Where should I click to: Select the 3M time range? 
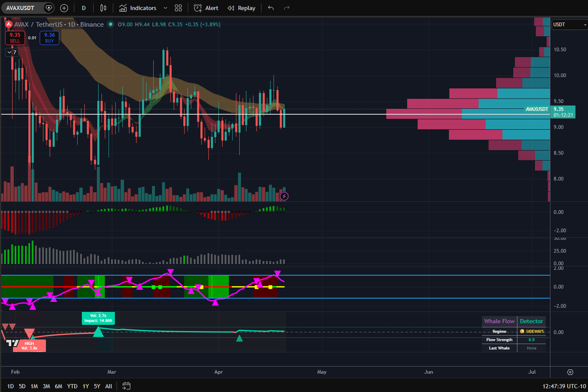pyautogui.click(x=47, y=386)
